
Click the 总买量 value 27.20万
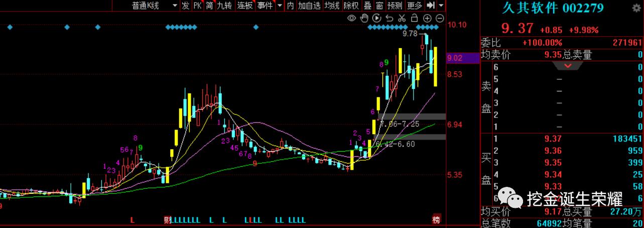[626, 211]
